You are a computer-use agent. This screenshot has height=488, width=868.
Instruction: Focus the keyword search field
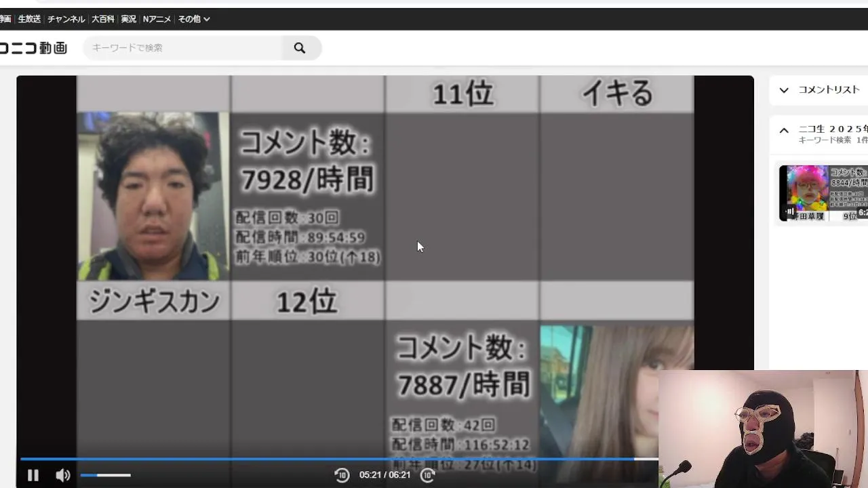[184, 48]
